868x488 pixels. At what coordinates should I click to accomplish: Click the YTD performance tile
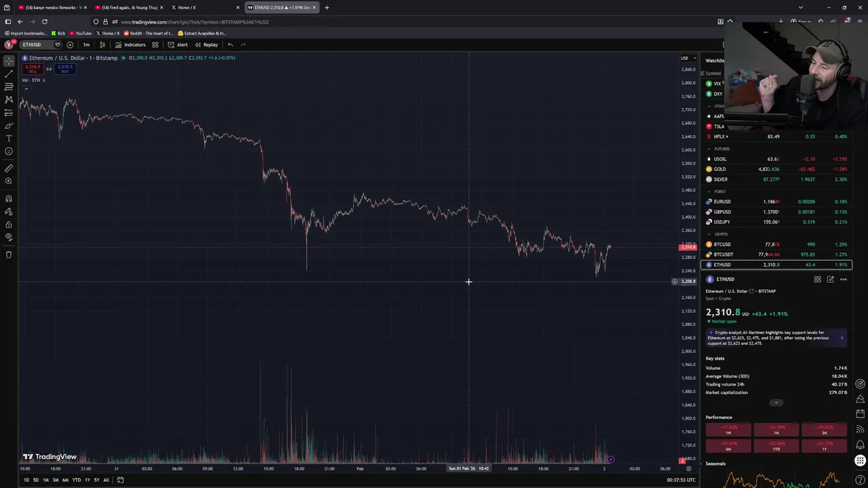point(776,446)
